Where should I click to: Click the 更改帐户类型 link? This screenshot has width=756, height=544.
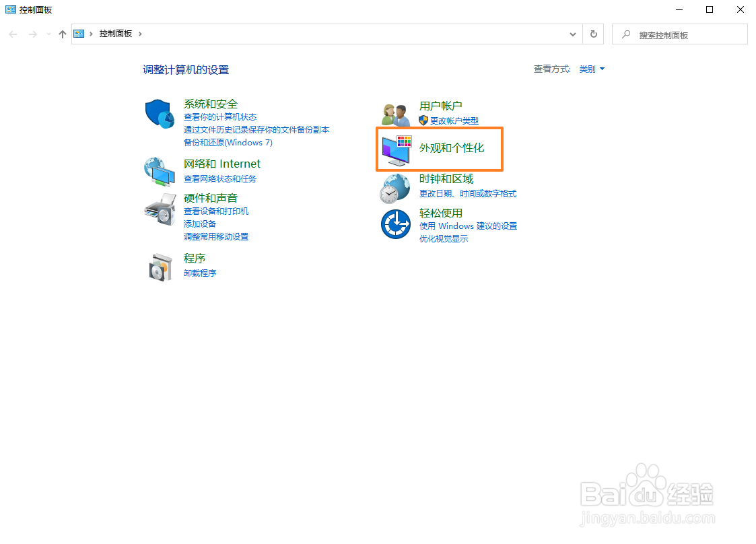(x=454, y=121)
